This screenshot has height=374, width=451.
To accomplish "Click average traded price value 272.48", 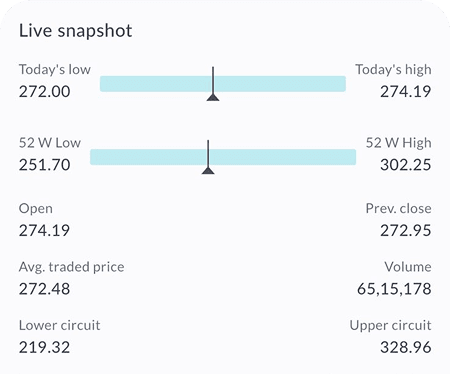I will tap(44, 289).
